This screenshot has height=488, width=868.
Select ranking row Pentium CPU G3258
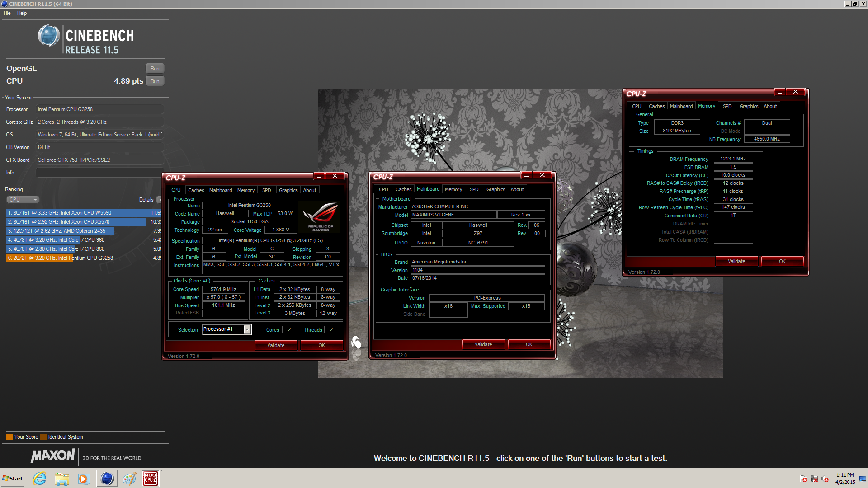tap(84, 258)
